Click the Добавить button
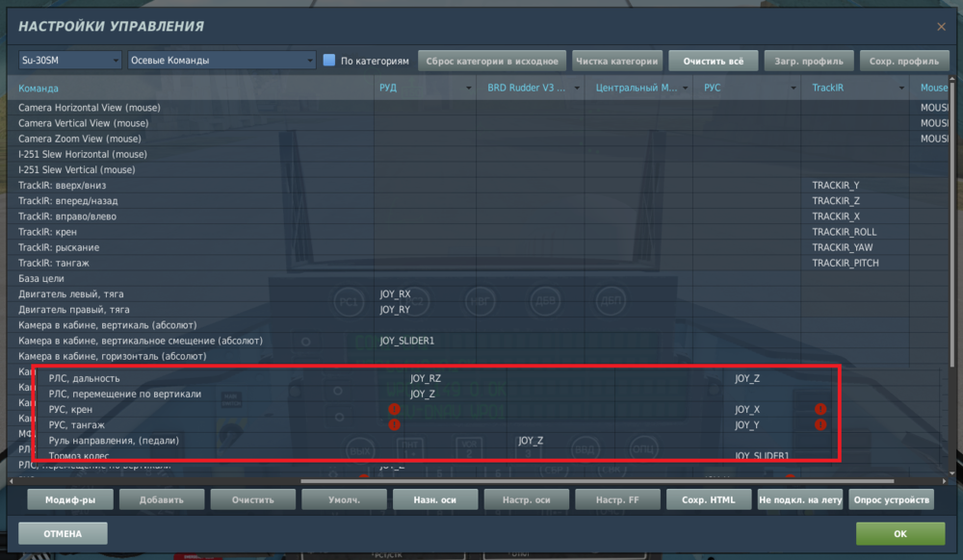Viewport: 963px width, 560px height. [162, 500]
